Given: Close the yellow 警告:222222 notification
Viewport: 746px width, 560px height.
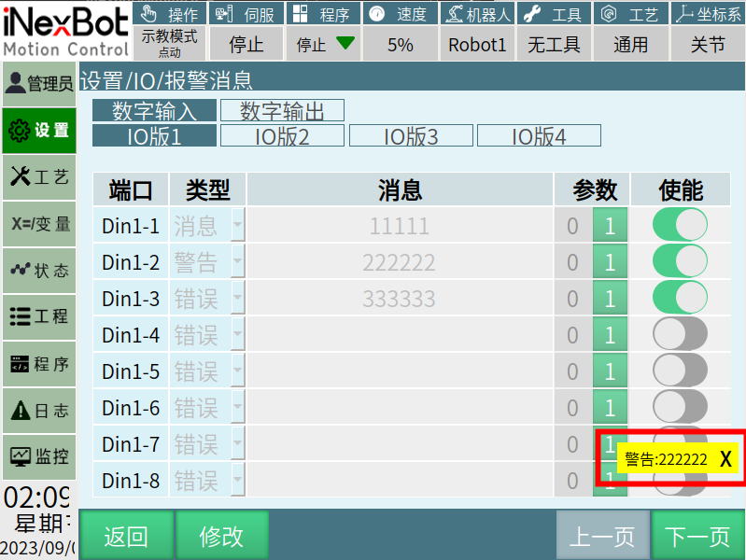Looking at the screenshot, I should coord(725,459).
